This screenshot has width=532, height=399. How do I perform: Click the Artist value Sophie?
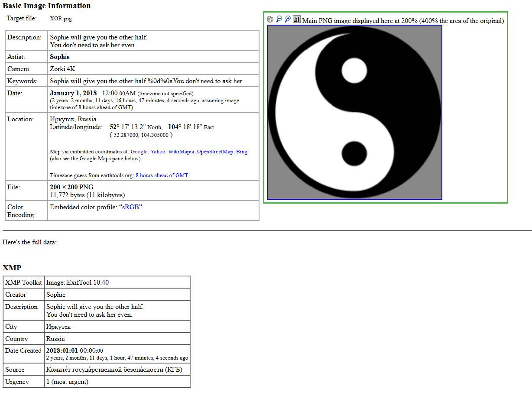pyautogui.click(x=60, y=57)
